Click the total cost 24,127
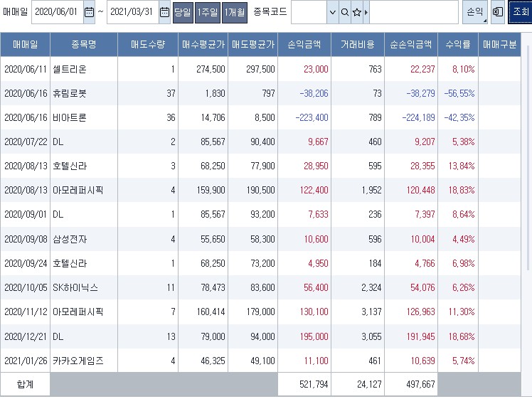 click(x=369, y=384)
